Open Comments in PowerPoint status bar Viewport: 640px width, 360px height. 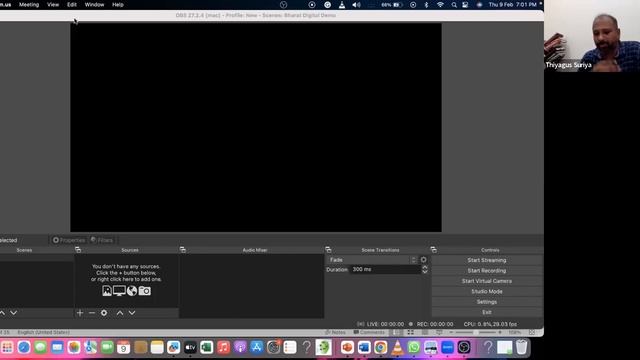coord(369,332)
